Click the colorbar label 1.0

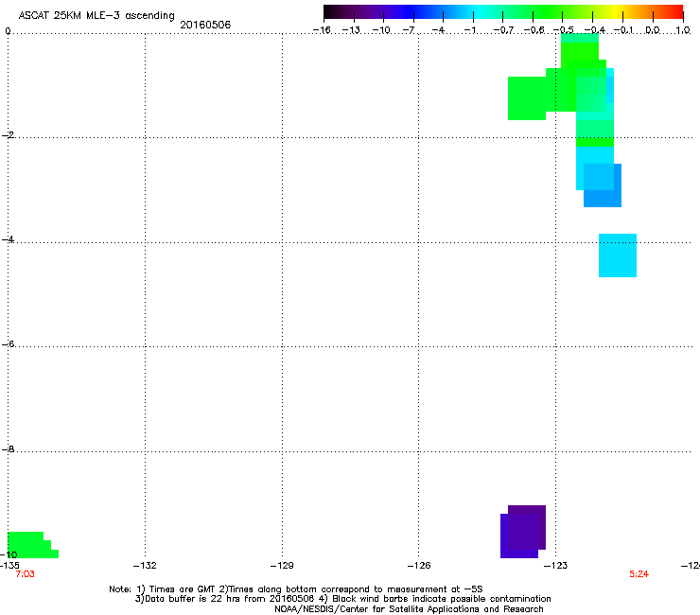point(683,30)
